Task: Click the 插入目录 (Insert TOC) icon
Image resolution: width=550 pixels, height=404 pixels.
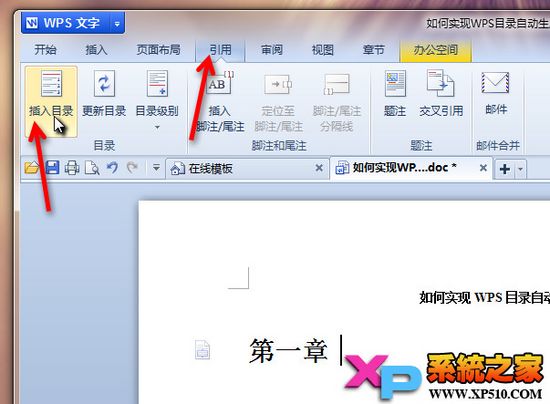Action: pyautogui.click(x=51, y=83)
